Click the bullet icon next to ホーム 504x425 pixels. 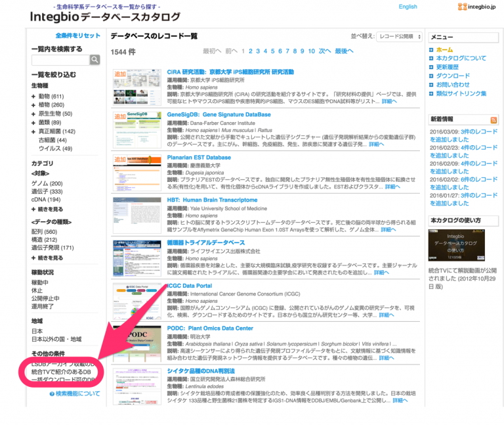(x=431, y=50)
